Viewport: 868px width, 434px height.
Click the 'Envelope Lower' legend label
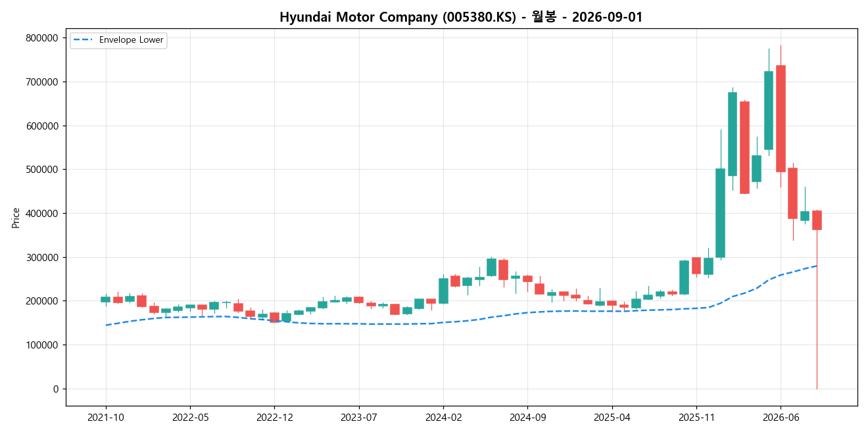[x=132, y=40]
